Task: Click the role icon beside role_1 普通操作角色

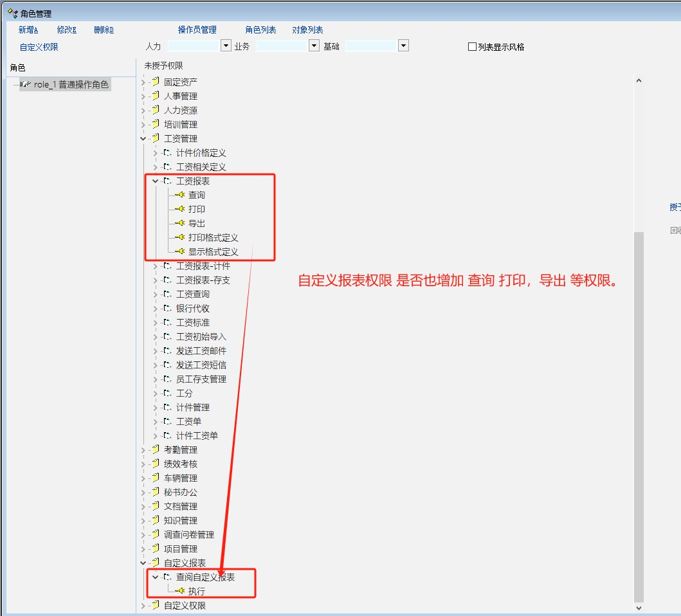Action: pos(26,84)
